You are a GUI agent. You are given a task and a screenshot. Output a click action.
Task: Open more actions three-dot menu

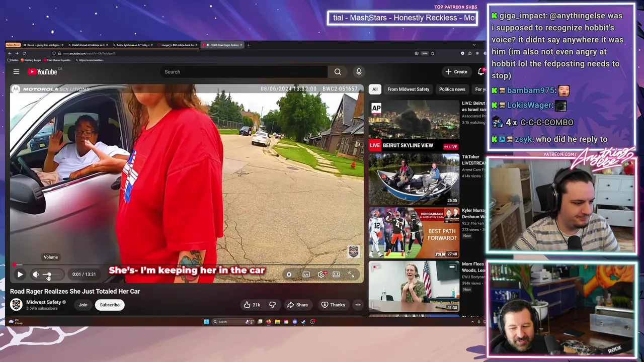point(358,305)
